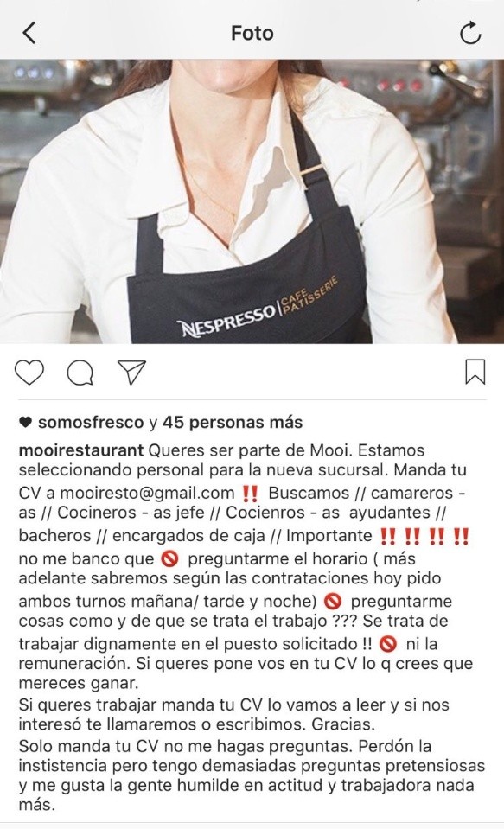Click the mooiresto@gmail.com email address
Image resolution: width=504 pixels, height=829 pixels.
tap(147, 493)
